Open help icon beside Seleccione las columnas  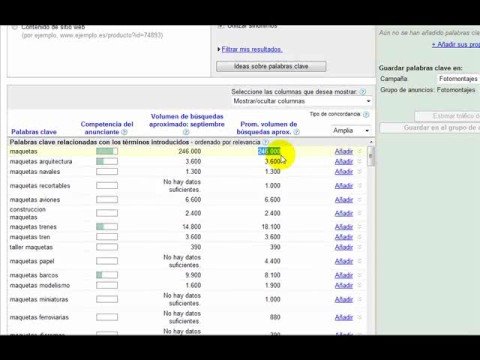(x=363, y=92)
